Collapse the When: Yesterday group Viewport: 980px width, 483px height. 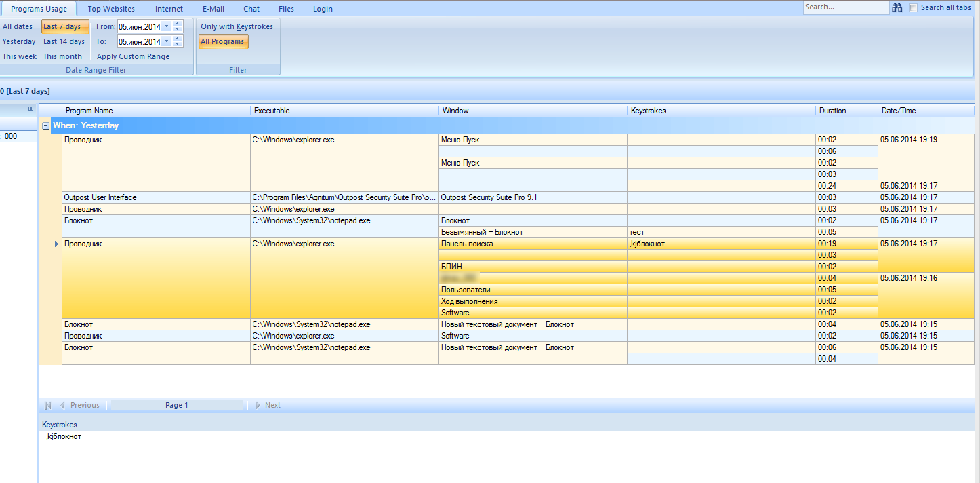[x=45, y=125]
